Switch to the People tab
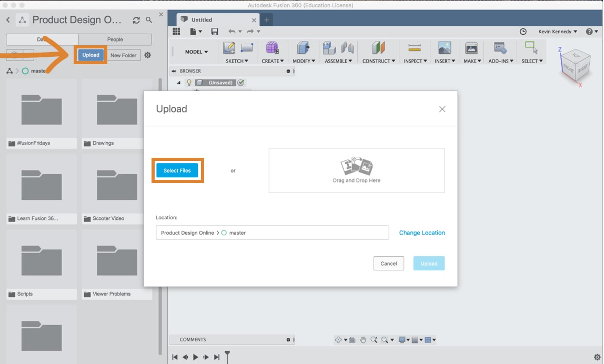 (115, 39)
